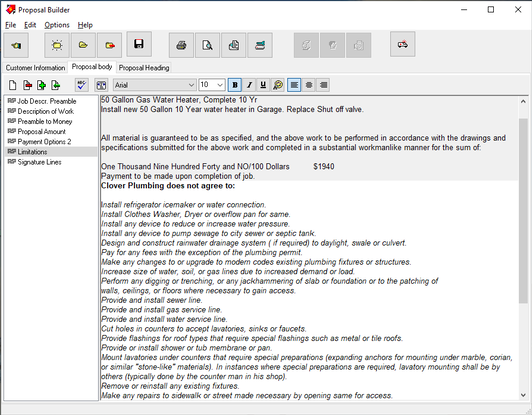Maximize the Proposal Builder window
Screen dimensions: 532x415
click(491, 10)
